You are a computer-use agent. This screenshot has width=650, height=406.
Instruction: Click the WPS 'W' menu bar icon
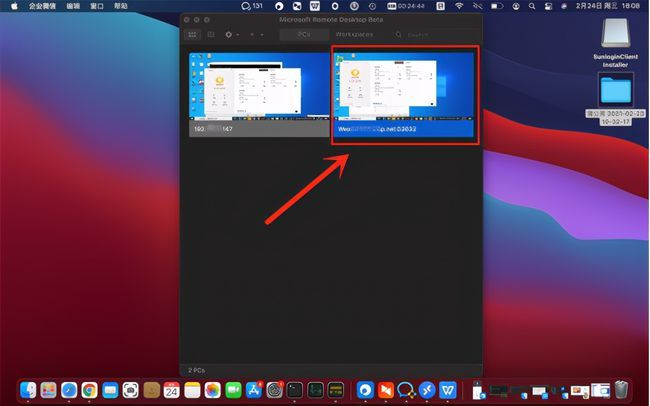pyautogui.click(x=315, y=6)
